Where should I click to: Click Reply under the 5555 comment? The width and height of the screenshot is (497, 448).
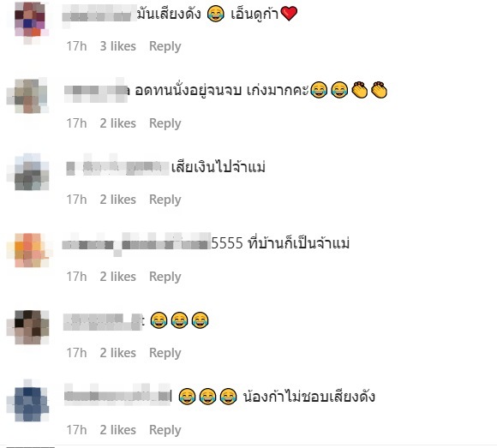coord(165,277)
